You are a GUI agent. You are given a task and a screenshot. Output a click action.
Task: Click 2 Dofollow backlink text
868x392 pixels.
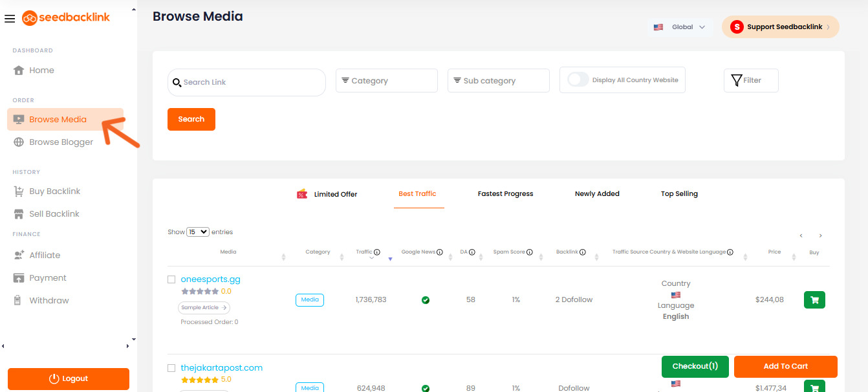[x=574, y=300]
